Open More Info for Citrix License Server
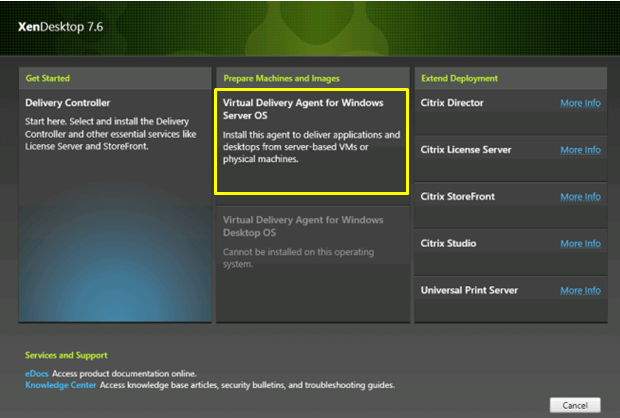 click(x=580, y=150)
